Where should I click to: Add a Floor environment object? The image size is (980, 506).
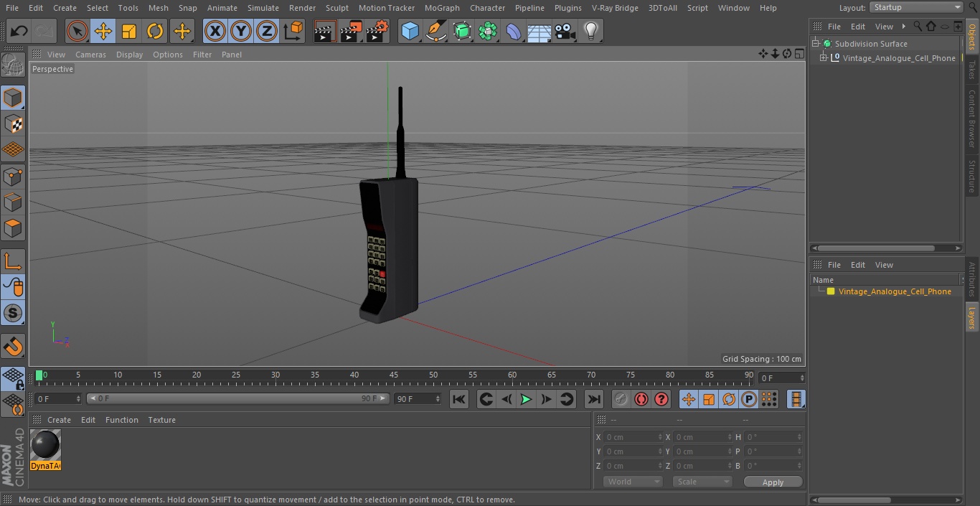click(540, 31)
